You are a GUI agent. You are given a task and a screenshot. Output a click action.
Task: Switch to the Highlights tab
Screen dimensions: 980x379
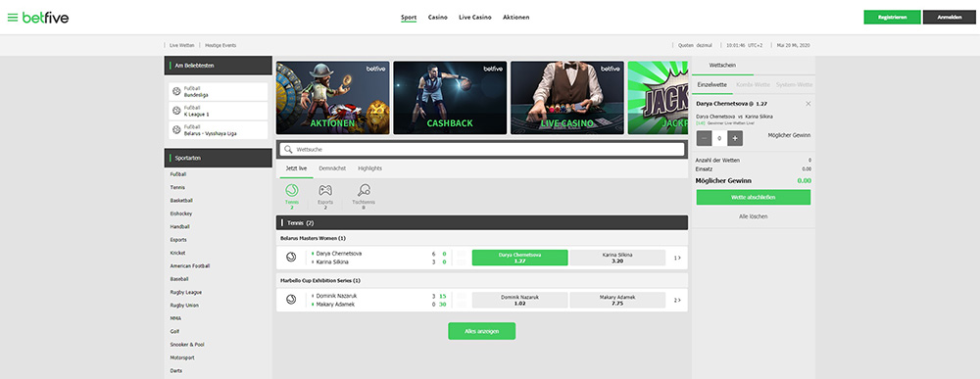pyautogui.click(x=370, y=168)
